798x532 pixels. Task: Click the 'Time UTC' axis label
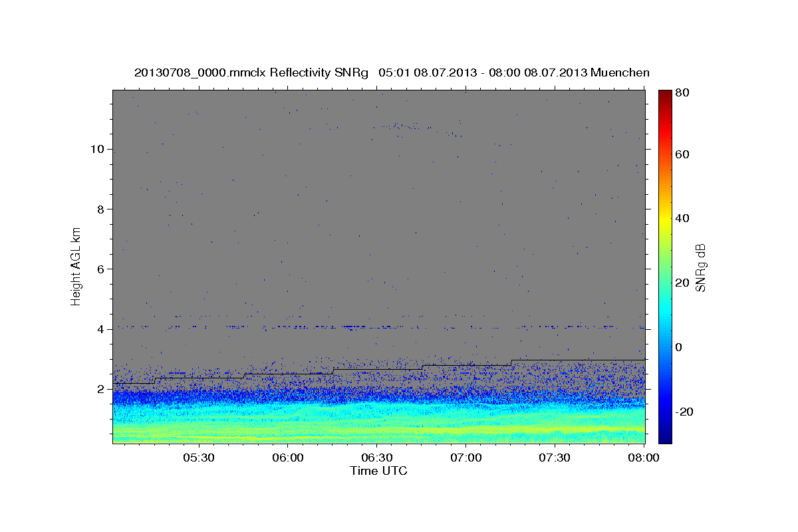[378, 471]
